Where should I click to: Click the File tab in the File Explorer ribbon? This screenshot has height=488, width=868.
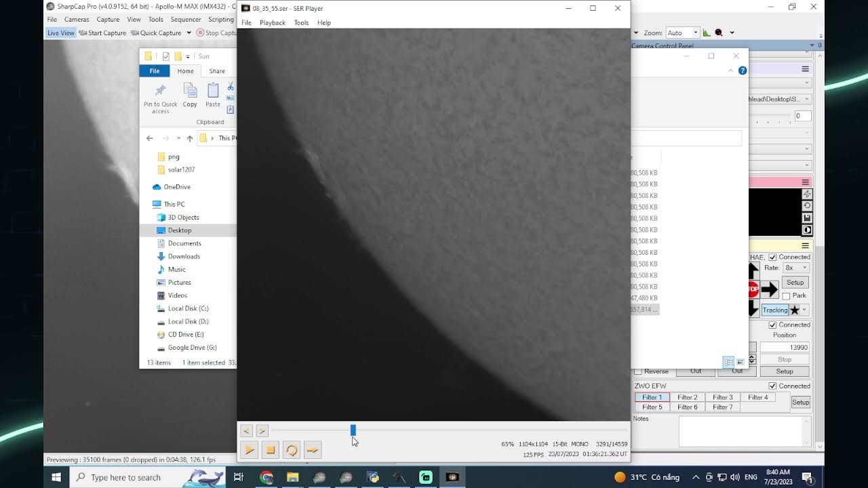(x=155, y=70)
